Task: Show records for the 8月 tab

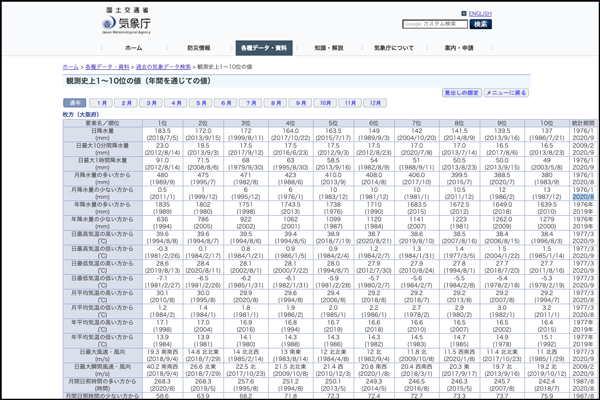Action: click(276, 103)
